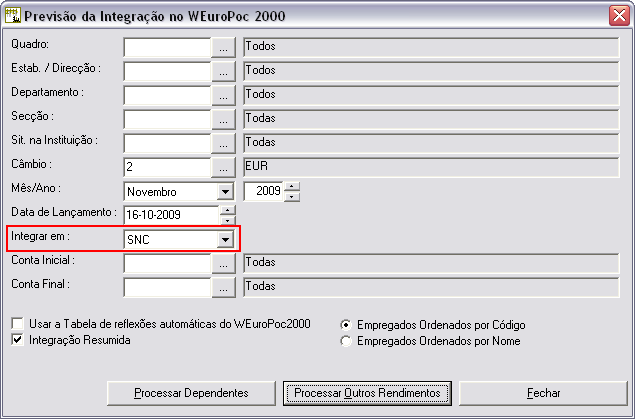Click the Fechar button
Viewport: 635px width, 419px height.
pyautogui.click(x=543, y=393)
